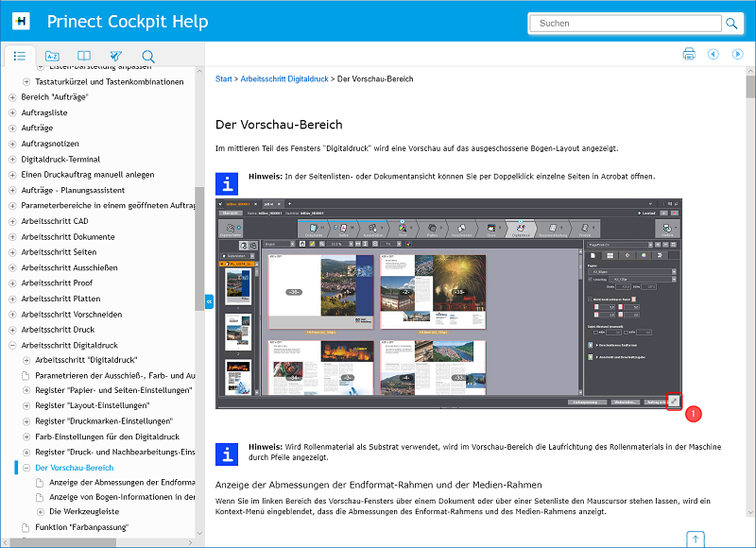Collapse the left navigation pane
756x548 pixels.
(x=209, y=301)
